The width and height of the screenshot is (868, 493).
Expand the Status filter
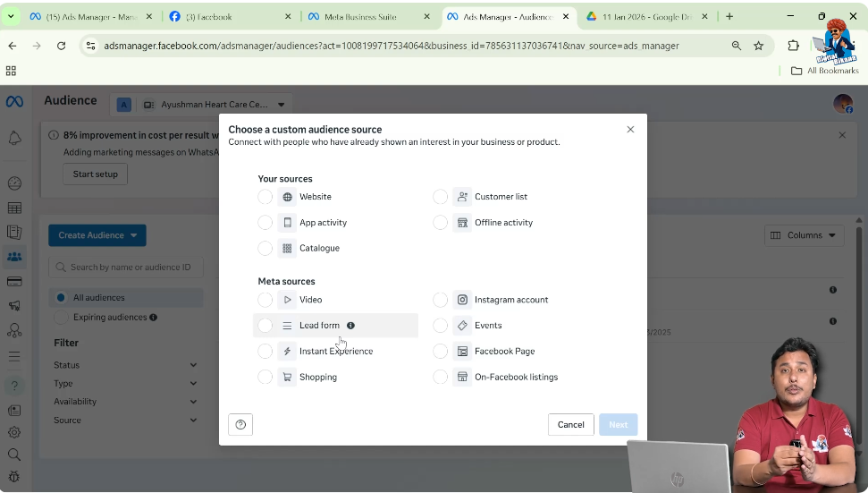125,365
